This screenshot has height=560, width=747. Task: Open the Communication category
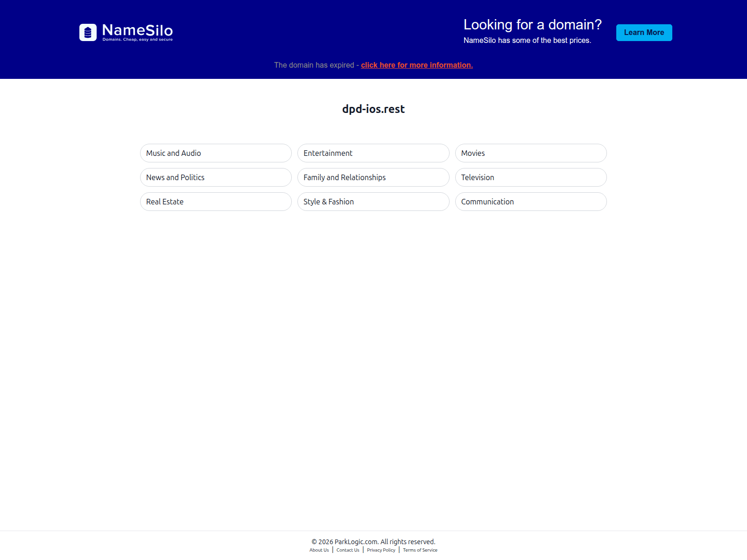[x=531, y=202]
